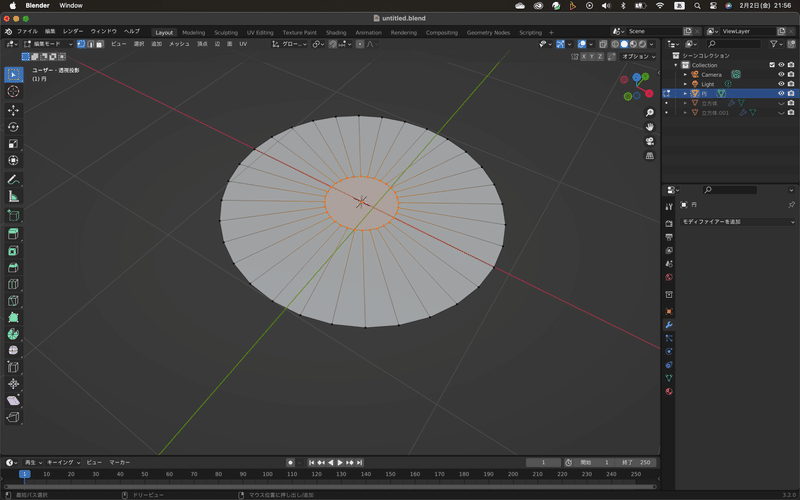This screenshot has width=800, height=500.
Task: Select the Rotate tool
Action: click(x=14, y=127)
